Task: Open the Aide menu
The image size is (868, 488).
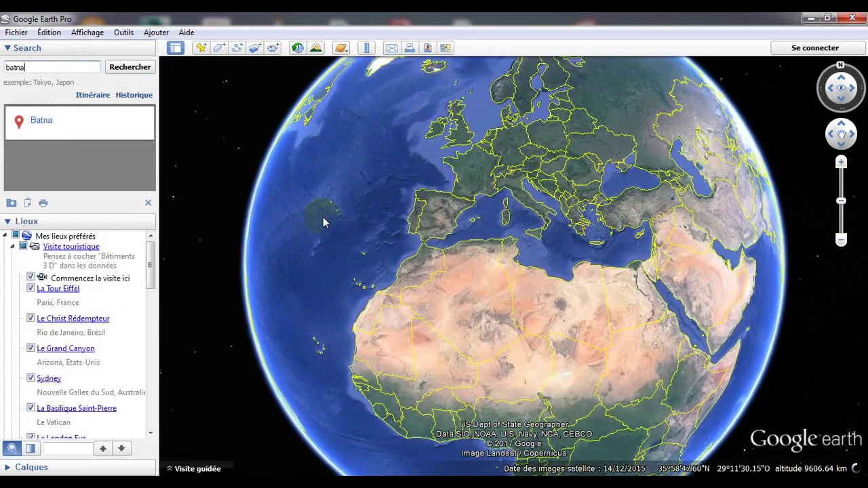Action: pos(186,33)
